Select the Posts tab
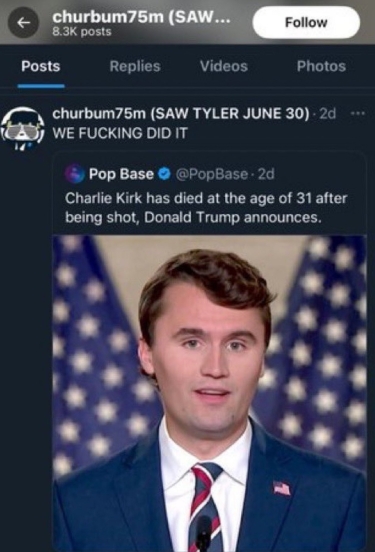Viewport: 375px width, 552px height. click(40, 66)
